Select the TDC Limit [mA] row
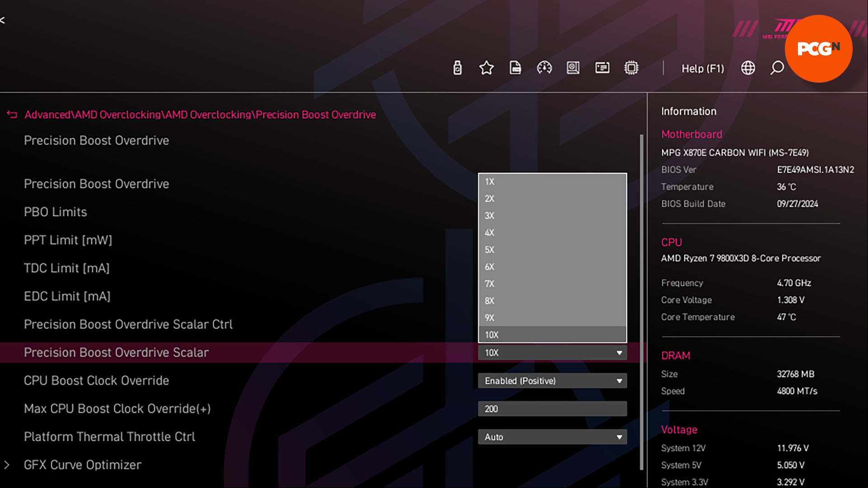868x488 pixels. 67,268
